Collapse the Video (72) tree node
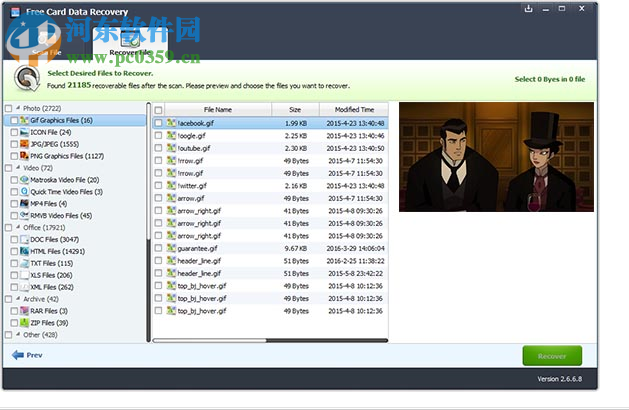The width and height of the screenshot is (629, 410). click(x=18, y=168)
